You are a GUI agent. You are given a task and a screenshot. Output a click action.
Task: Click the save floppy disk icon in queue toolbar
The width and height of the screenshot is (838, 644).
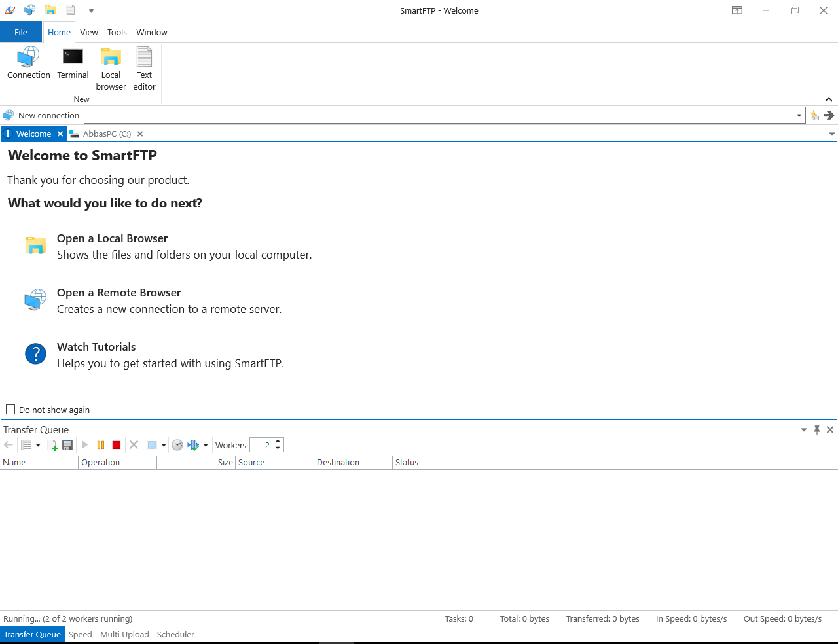tap(67, 445)
